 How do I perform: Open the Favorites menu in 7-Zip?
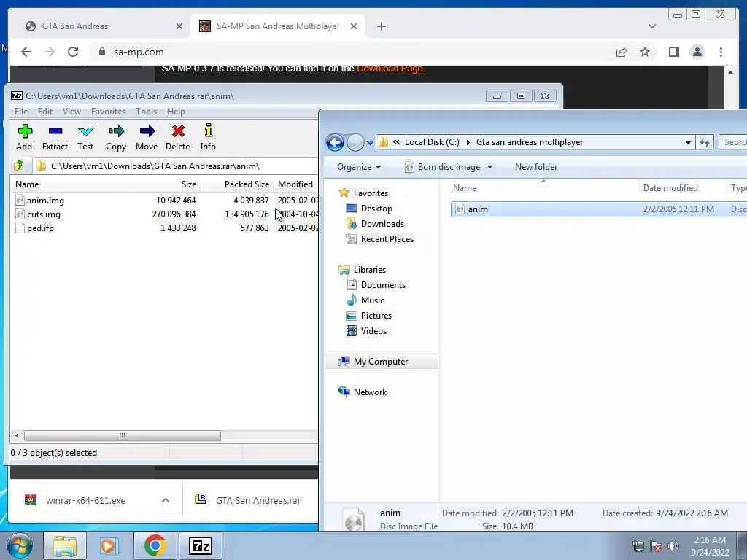click(x=108, y=112)
